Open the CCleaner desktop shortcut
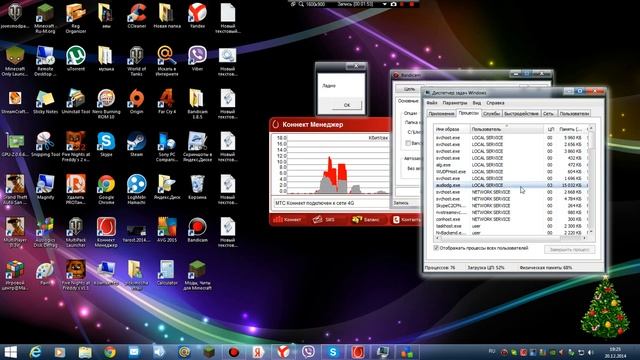Screen dimensions: 640x360 pyautogui.click(x=137, y=16)
